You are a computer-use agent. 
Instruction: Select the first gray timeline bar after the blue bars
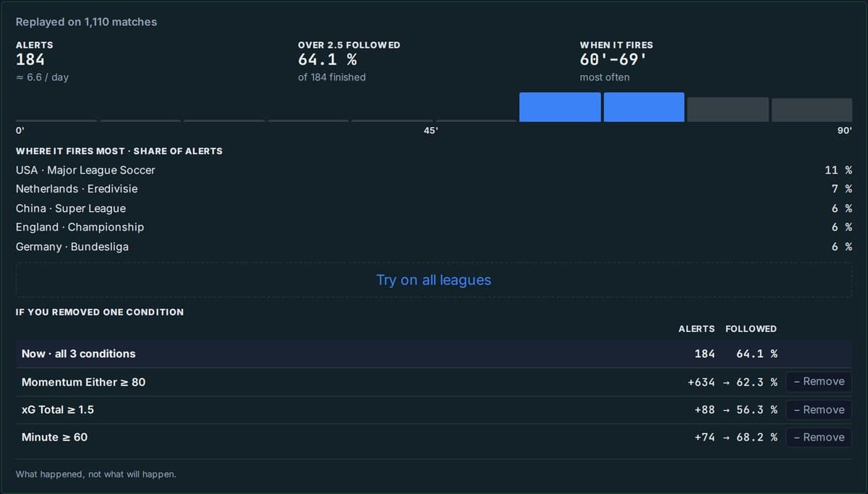[728, 109]
